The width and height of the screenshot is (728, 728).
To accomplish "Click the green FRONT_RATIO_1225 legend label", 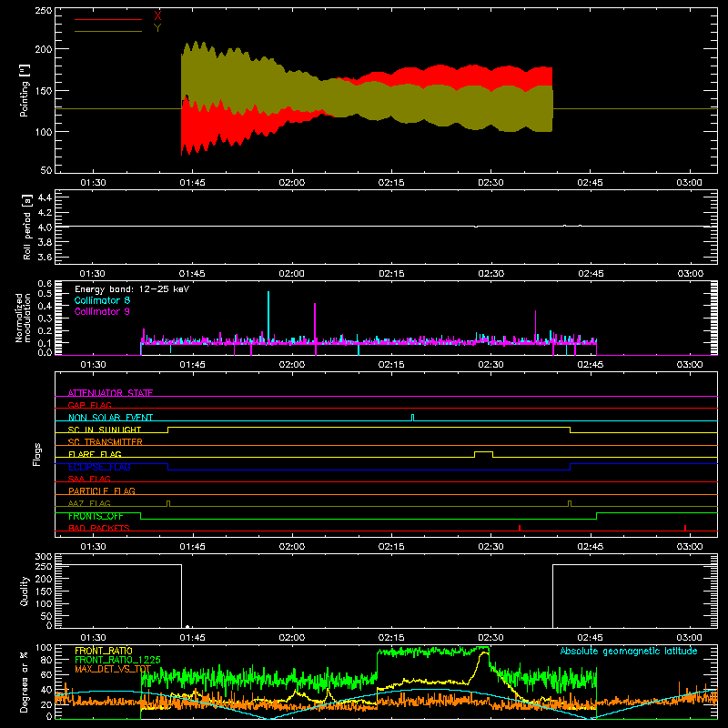I will [117, 660].
